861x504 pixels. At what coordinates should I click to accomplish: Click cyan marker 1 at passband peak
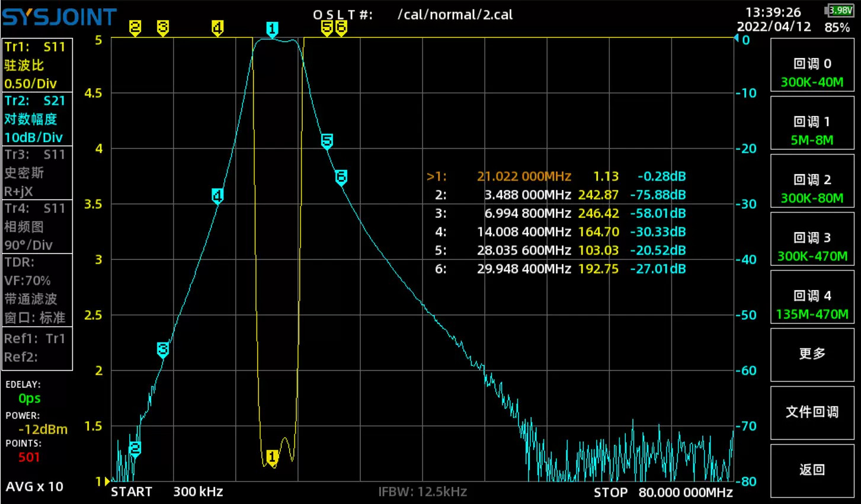click(x=272, y=29)
